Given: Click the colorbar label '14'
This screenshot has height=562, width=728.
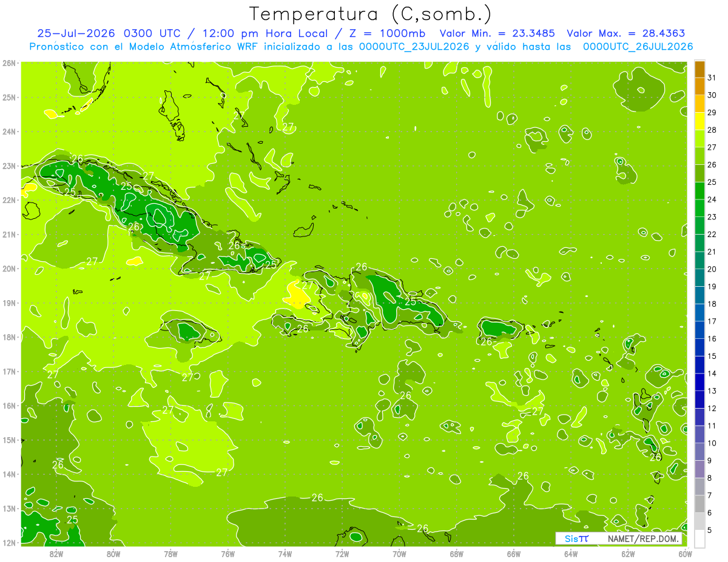Looking at the screenshot, I should (x=712, y=373).
